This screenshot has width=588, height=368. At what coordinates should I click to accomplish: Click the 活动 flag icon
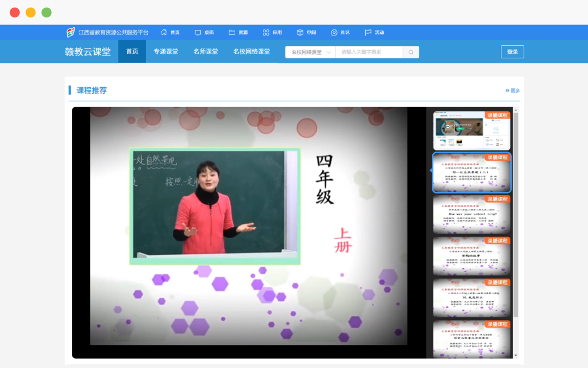[368, 32]
